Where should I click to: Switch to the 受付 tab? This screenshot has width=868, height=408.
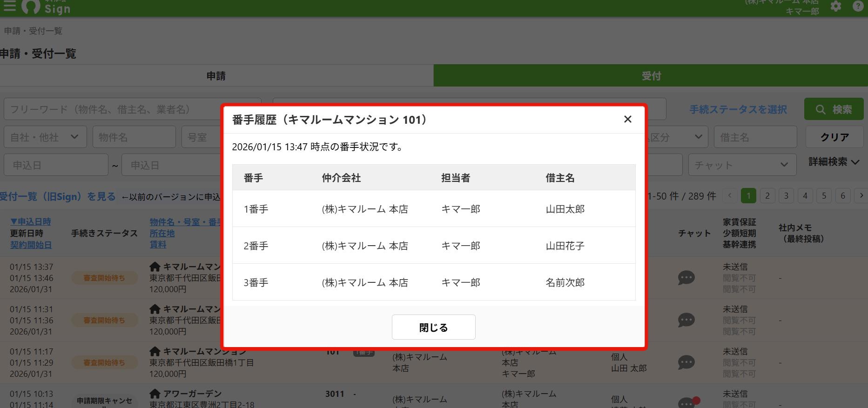click(x=651, y=75)
